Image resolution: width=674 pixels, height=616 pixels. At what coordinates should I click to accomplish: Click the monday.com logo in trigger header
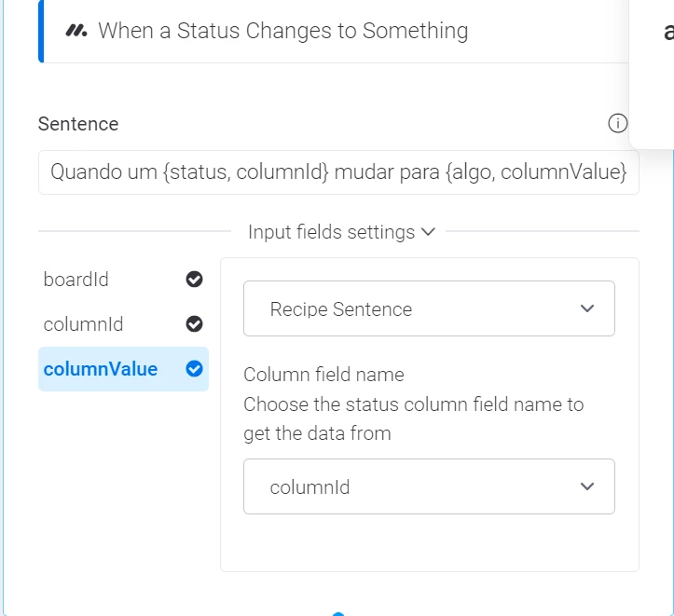76,31
